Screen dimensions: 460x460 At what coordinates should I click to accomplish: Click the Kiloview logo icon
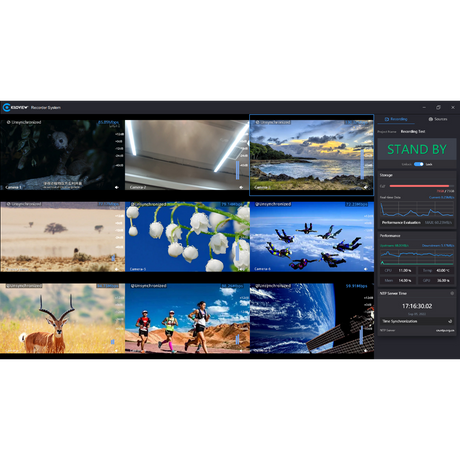pos(6,108)
